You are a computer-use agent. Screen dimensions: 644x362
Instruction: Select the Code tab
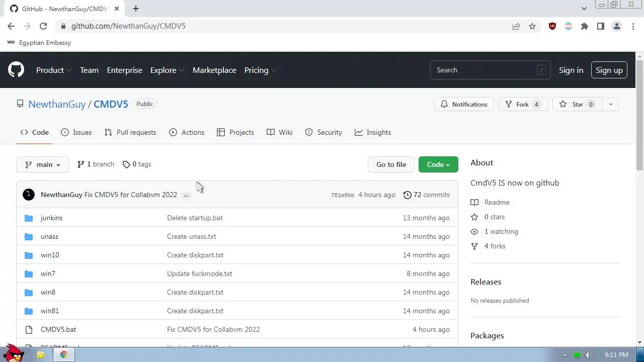(34, 132)
